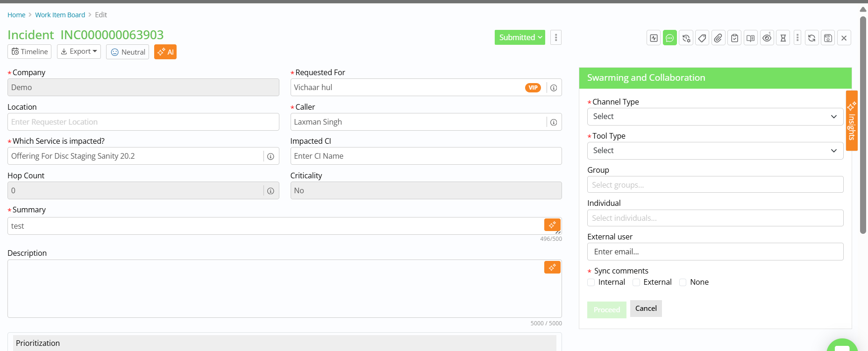This screenshot has height=351, width=868.
Task: Save the incident with the floppy disk icon
Action: (828, 38)
